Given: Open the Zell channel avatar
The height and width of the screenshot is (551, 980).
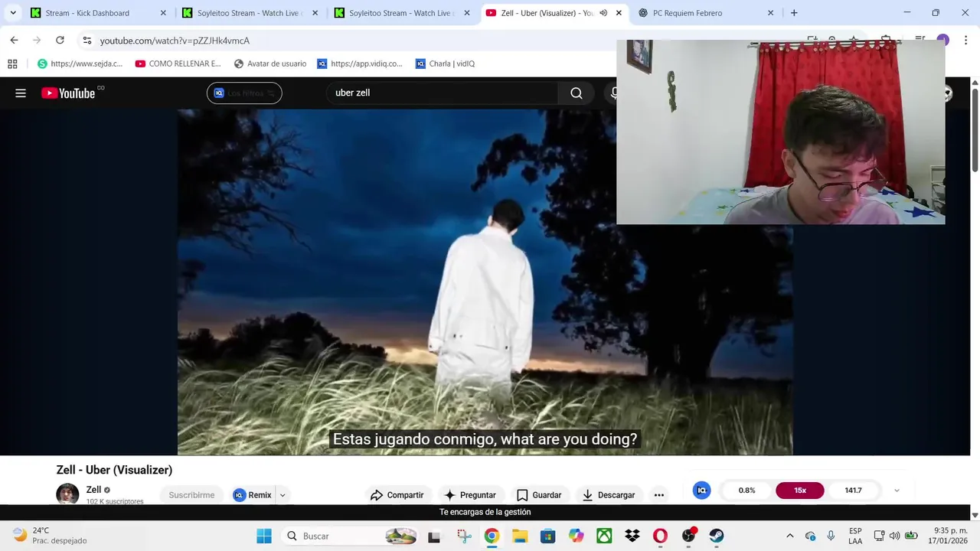Looking at the screenshot, I should [67, 494].
